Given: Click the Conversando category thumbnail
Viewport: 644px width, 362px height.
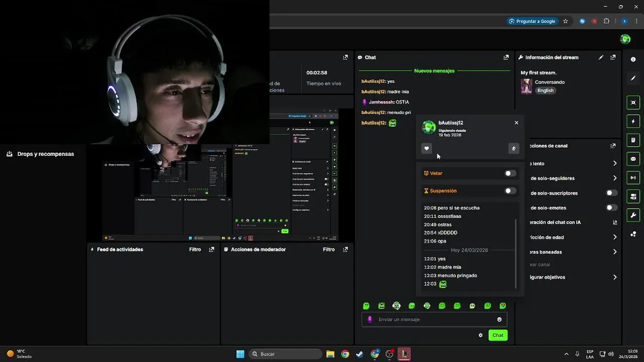Looking at the screenshot, I should tap(526, 86).
